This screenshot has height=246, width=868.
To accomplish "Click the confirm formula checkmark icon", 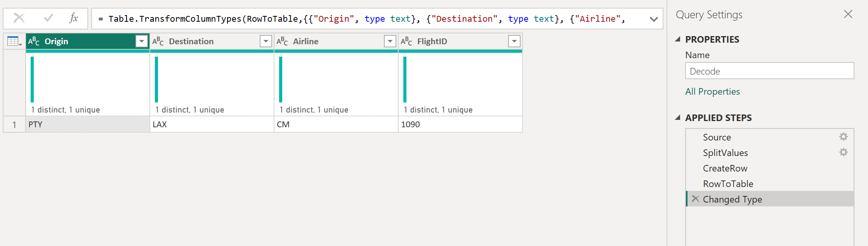I will coord(49,18).
